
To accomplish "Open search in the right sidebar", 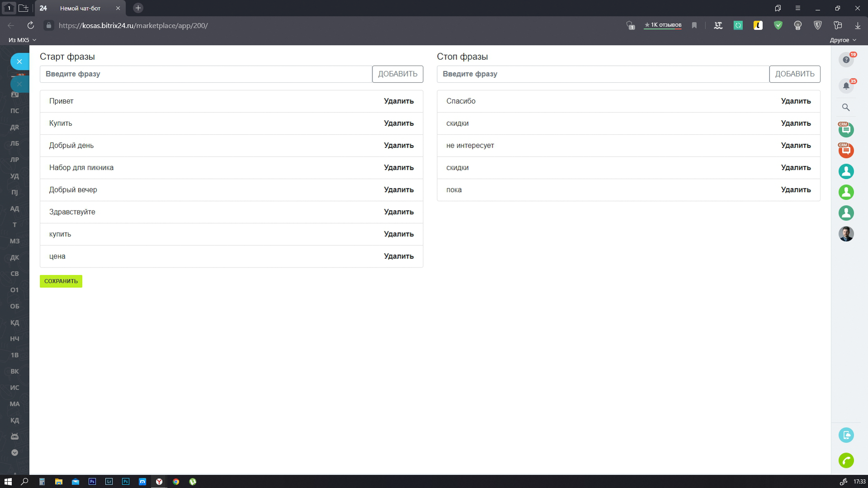I will [846, 108].
